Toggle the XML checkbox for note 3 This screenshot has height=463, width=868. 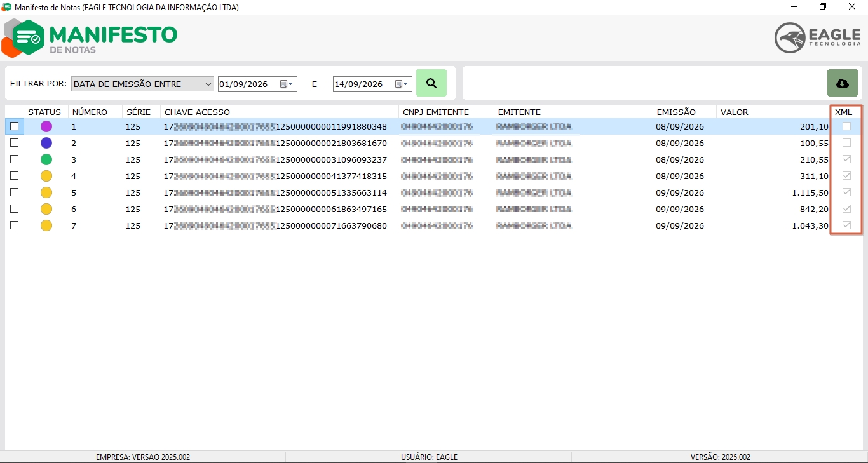pyautogui.click(x=846, y=159)
